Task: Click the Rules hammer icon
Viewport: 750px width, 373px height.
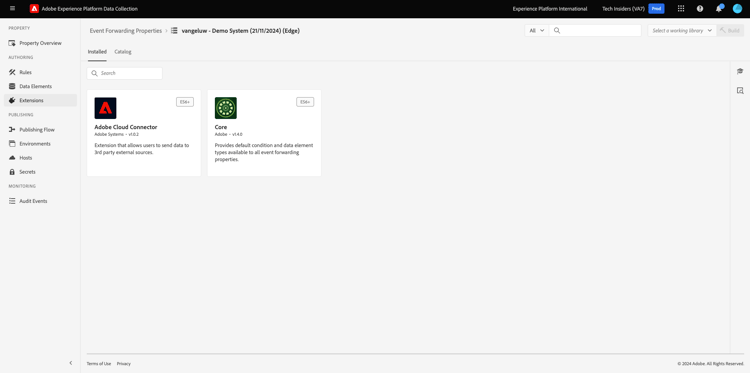Action: coord(12,72)
